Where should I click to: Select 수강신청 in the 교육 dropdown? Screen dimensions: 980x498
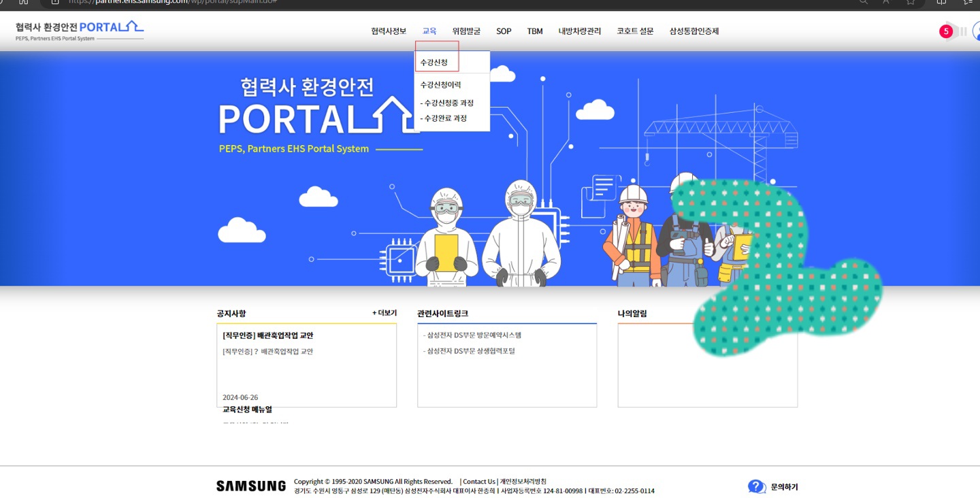click(434, 63)
